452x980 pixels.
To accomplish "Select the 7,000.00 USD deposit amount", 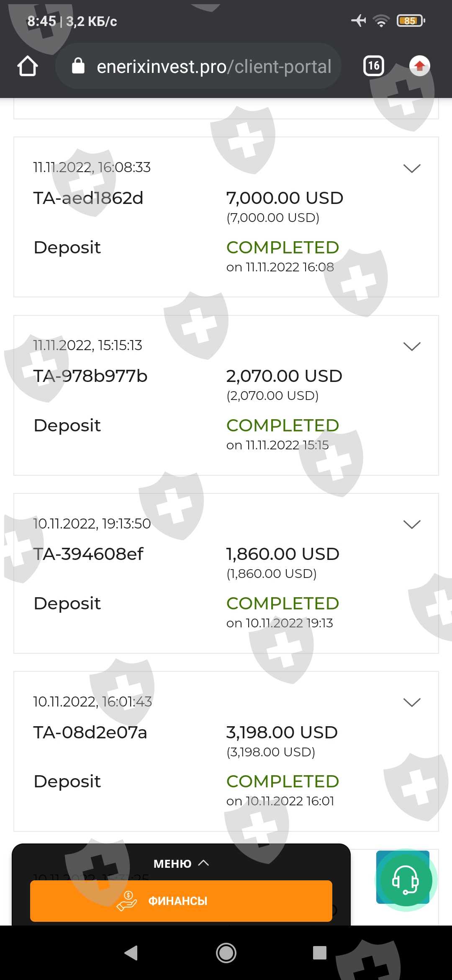I will [x=285, y=198].
